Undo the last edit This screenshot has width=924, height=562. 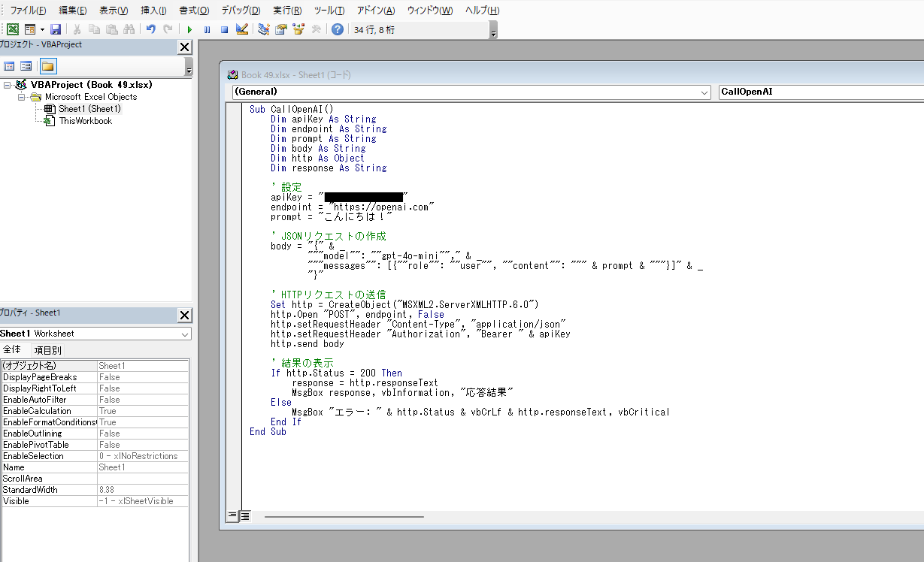(150, 29)
